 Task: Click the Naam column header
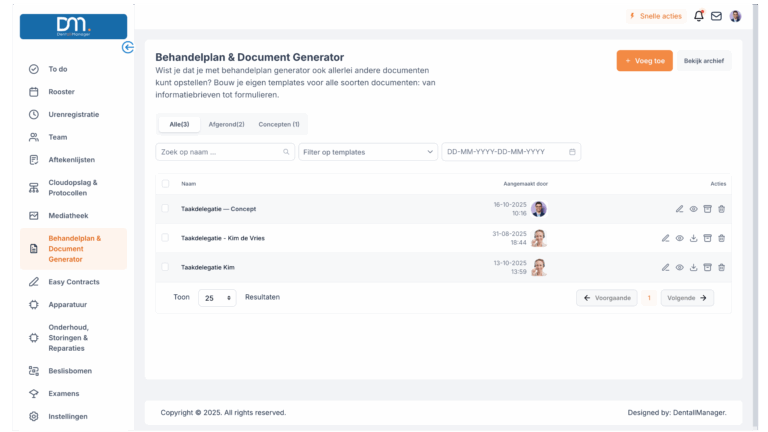pyautogui.click(x=189, y=184)
